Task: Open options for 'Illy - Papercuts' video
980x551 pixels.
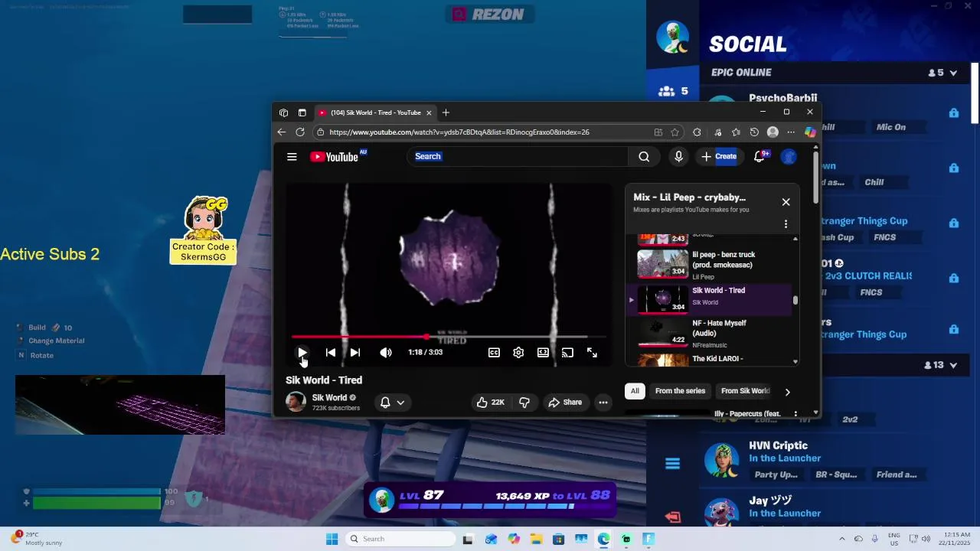Action: pos(795,414)
